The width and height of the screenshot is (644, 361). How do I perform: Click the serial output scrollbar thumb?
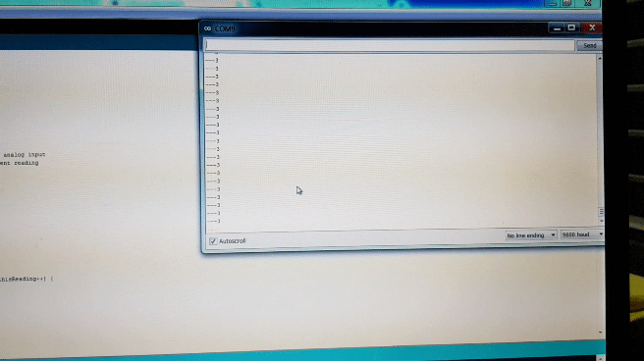coord(601,211)
